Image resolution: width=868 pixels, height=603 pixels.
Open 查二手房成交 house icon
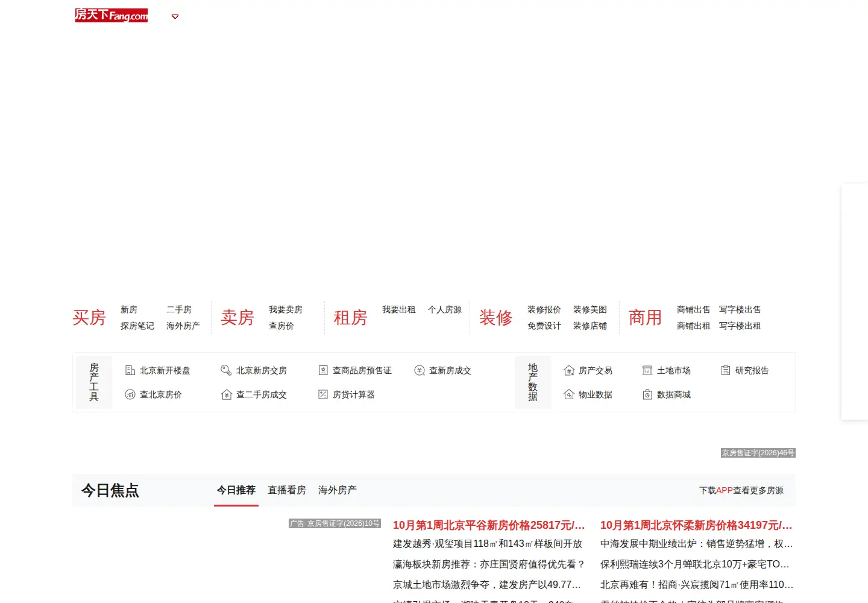pos(226,394)
